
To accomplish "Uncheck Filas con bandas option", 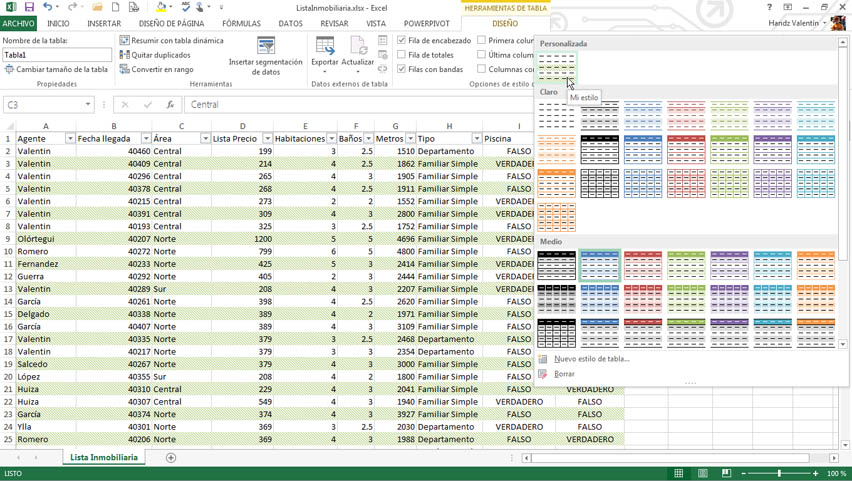I will coord(402,70).
